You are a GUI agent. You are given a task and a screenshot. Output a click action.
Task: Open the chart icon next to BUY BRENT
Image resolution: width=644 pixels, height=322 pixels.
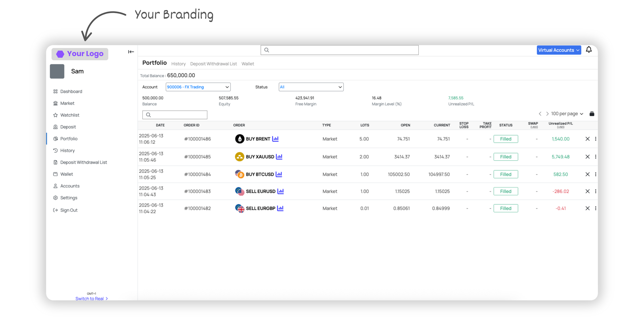click(275, 139)
